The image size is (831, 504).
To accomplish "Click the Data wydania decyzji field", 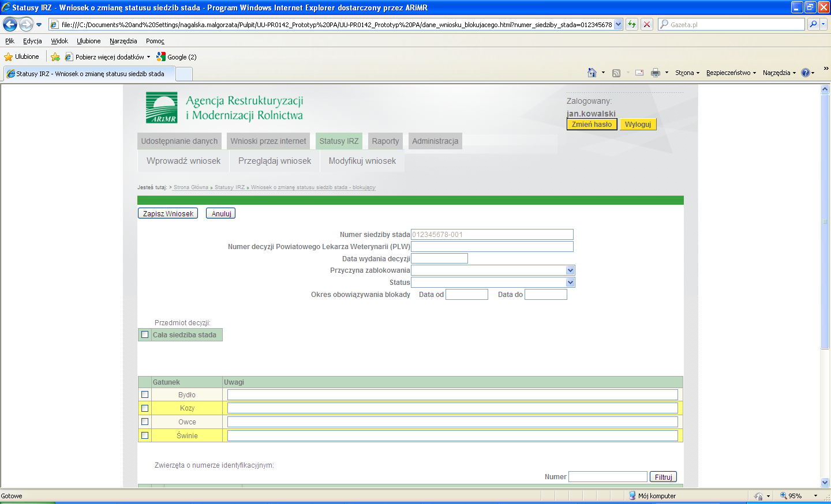I will (439, 259).
